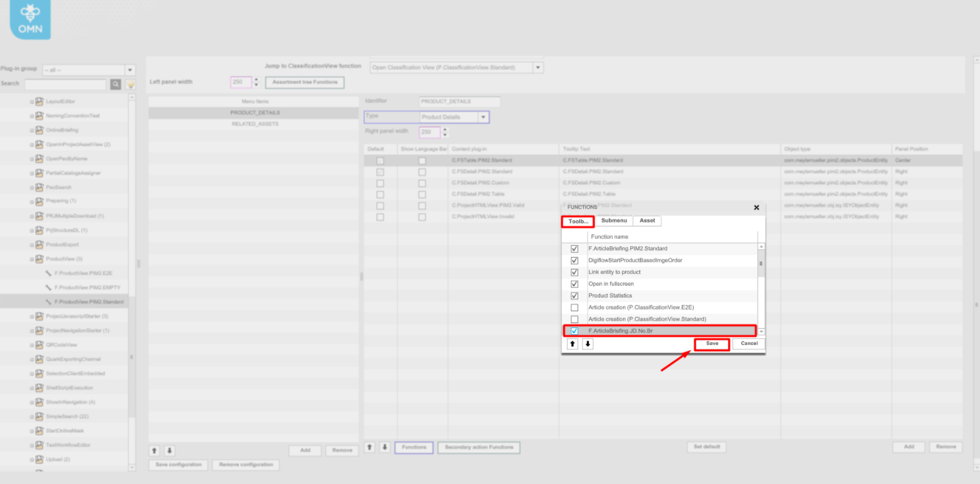The height and width of the screenshot is (484, 980).
Task: Save the Functions dialog changes
Action: [712, 344]
